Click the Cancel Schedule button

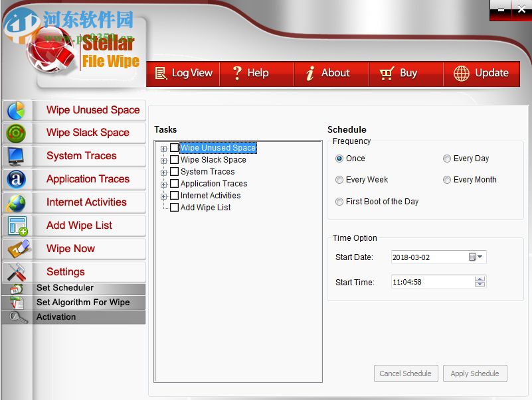(406, 373)
